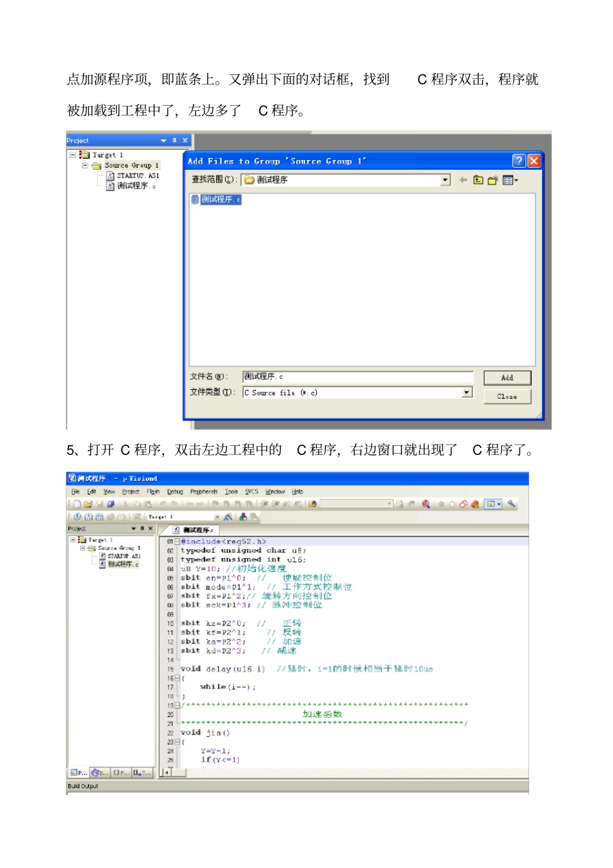Click the New file icon in µVision toolbar
The height and width of the screenshot is (868, 613).
pos(77,504)
